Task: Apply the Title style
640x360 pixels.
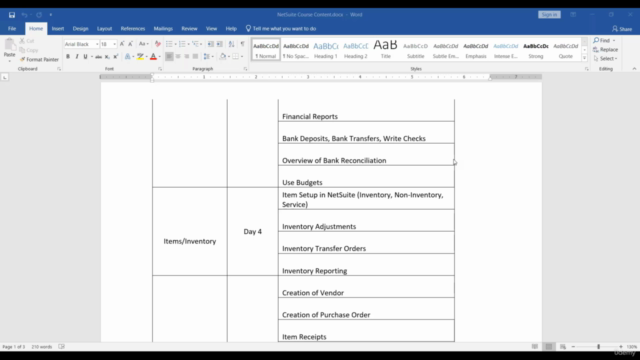Action: click(386, 50)
